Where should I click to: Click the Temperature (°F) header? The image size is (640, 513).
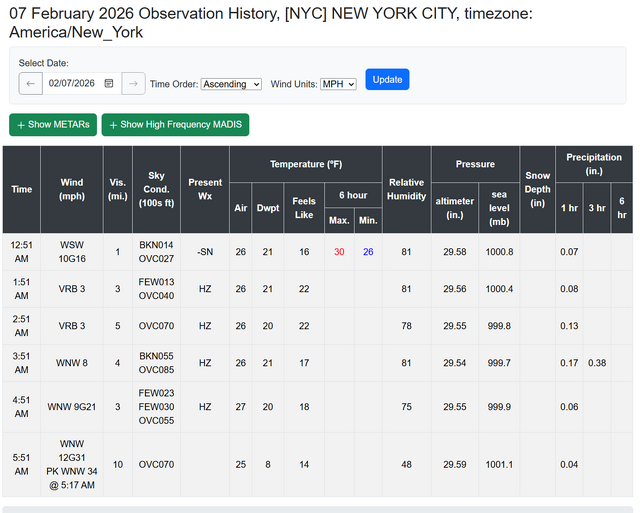click(305, 164)
